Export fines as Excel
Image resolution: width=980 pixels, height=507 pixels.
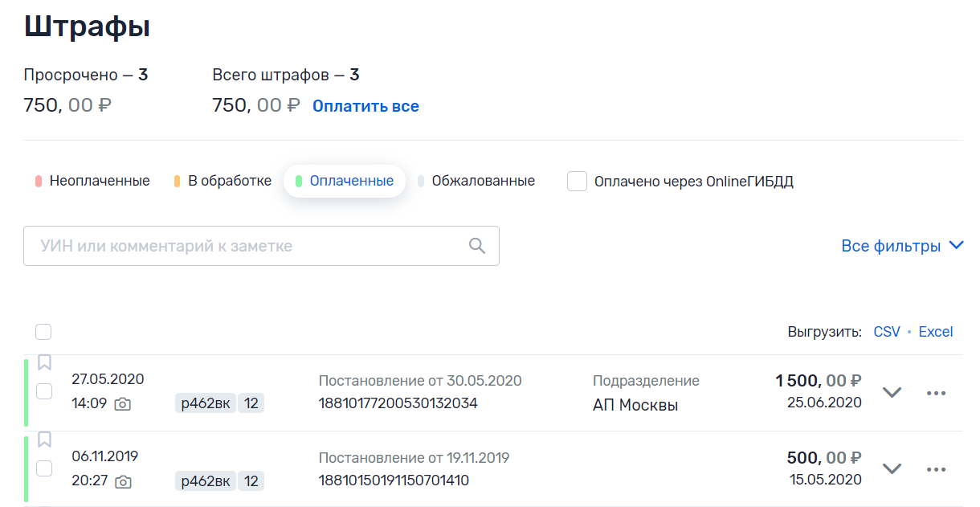coord(935,332)
